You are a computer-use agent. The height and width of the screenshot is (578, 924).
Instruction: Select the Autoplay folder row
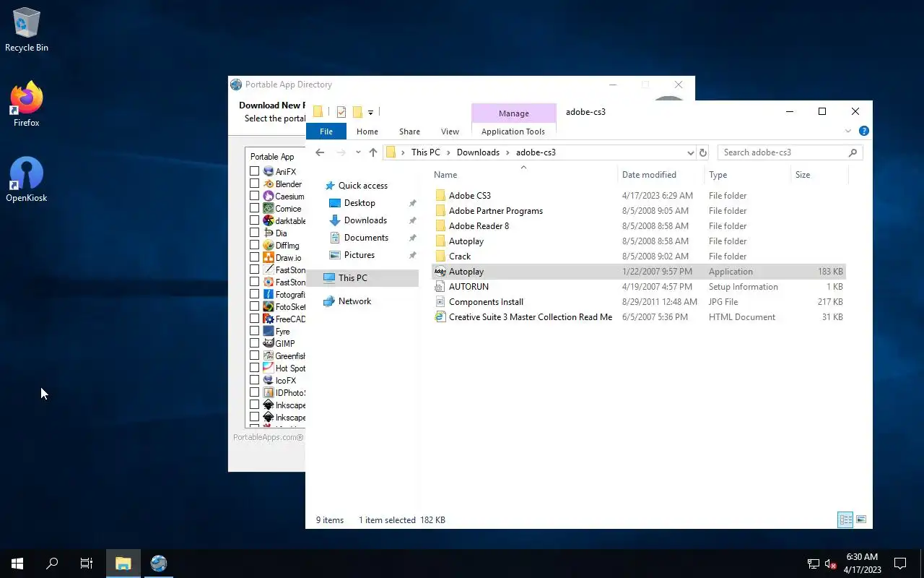(638, 241)
